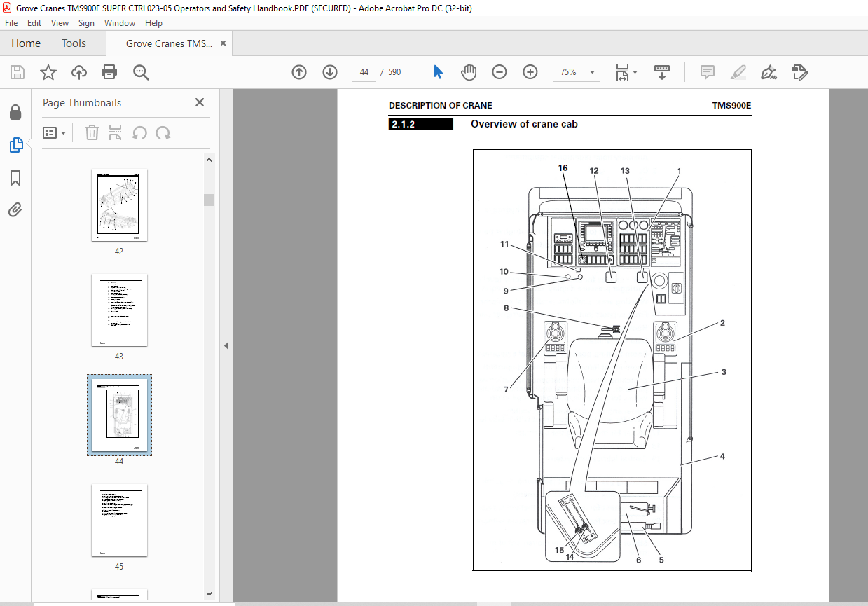The image size is (868, 606).
Task: Show the Page Thumbnails panel icon
Action: pos(15,145)
